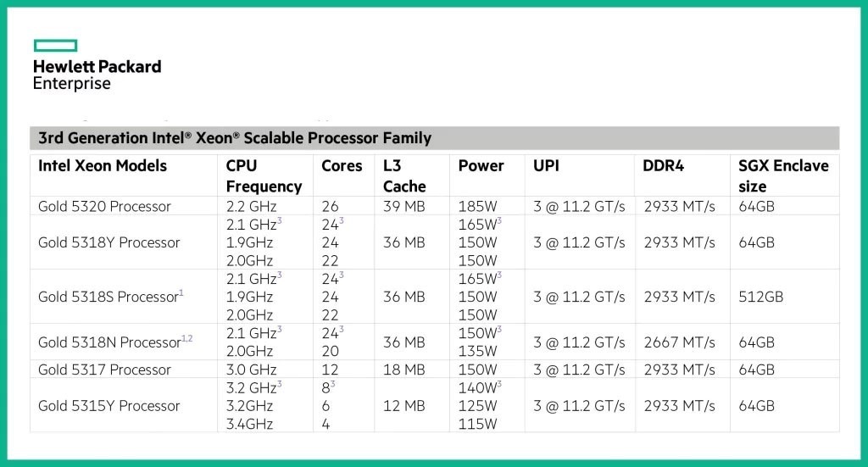The width and height of the screenshot is (868, 467).
Task: Click the 512GB SGX enclave value
Action: pyautogui.click(x=760, y=297)
